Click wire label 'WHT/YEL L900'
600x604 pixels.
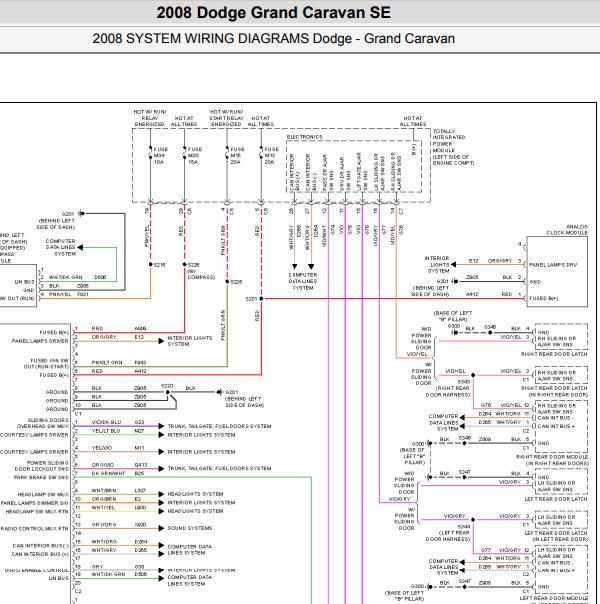click(x=119, y=508)
